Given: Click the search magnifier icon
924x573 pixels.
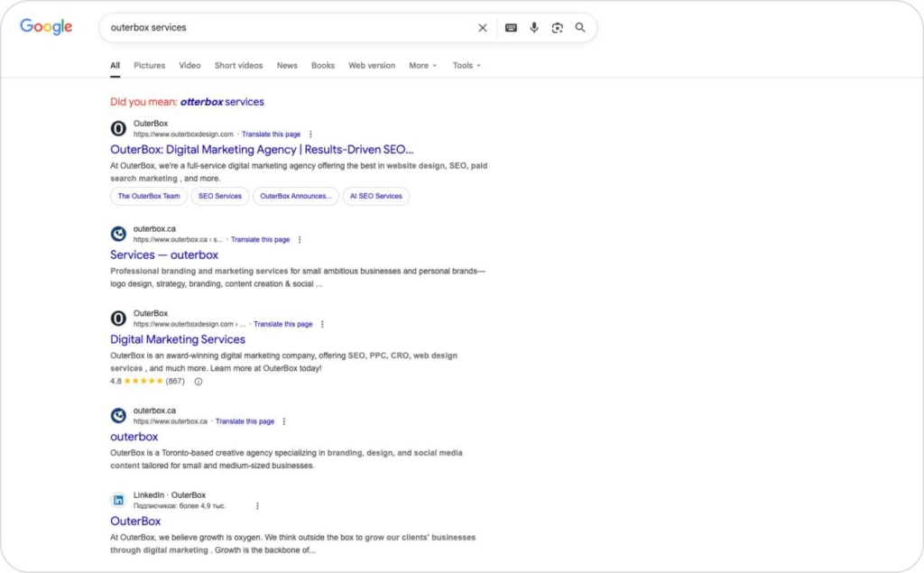Looking at the screenshot, I should pos(580,28).
